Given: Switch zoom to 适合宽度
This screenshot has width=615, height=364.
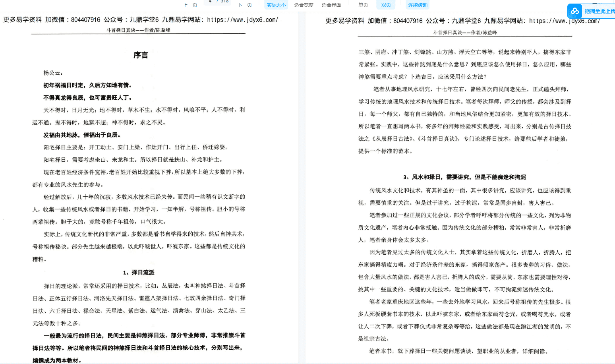Looking at the screenshot, I should (304, 5).
